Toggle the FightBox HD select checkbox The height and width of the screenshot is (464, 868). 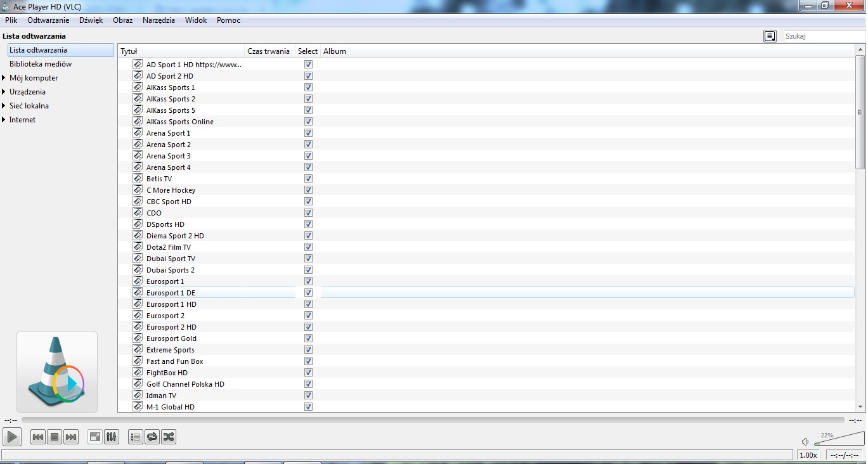[x=308, y=373]
